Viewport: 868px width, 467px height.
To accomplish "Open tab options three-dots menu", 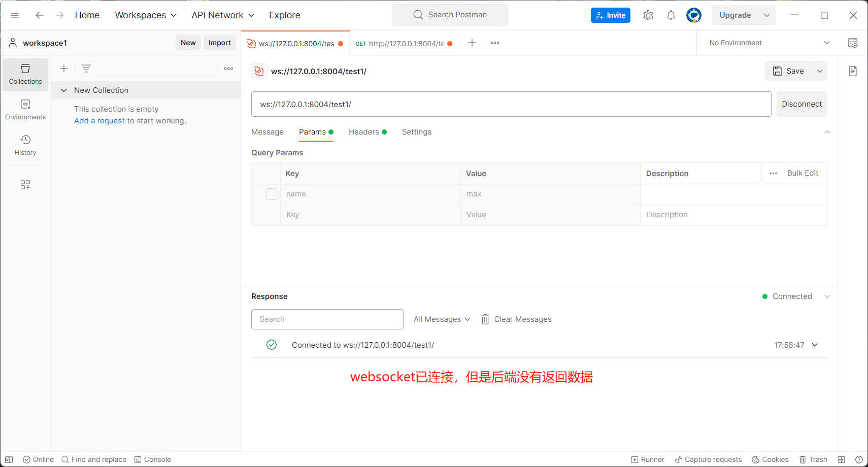I will [x=495, y=43].
